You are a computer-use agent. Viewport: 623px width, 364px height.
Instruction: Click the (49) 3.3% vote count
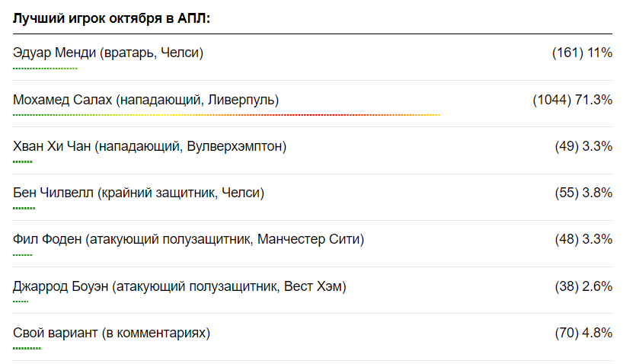583,146
